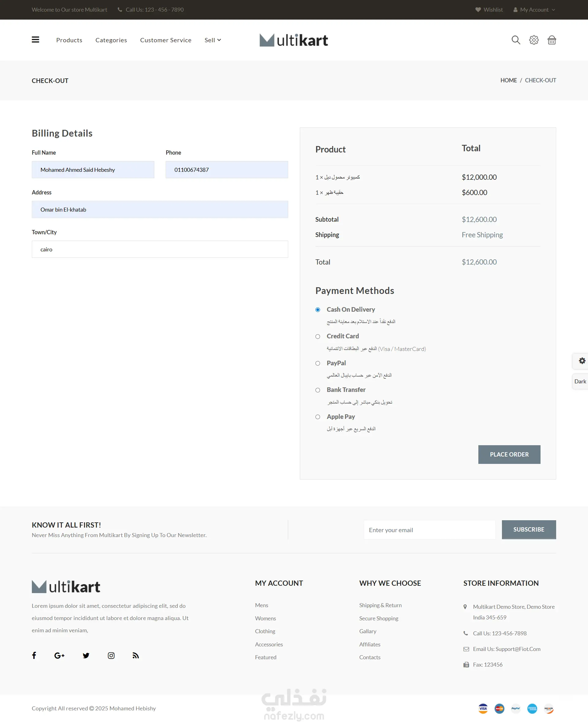Expand the Sell dropdown menu
This screenshot has height=722, width=588.
pos(212,40)
